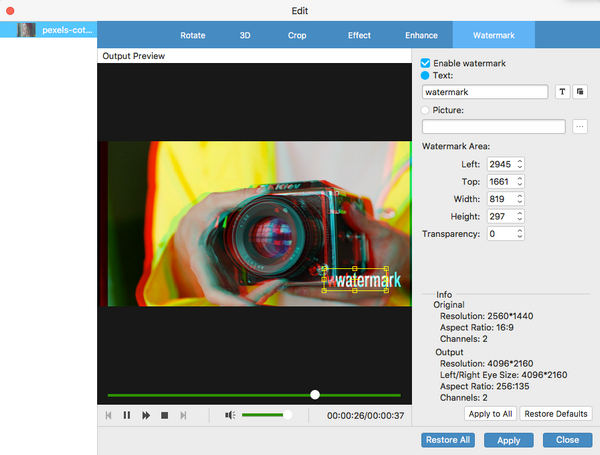Switch to the Effect tab
The height and width of the screenshot is (455, 600).
pos(359,35)
